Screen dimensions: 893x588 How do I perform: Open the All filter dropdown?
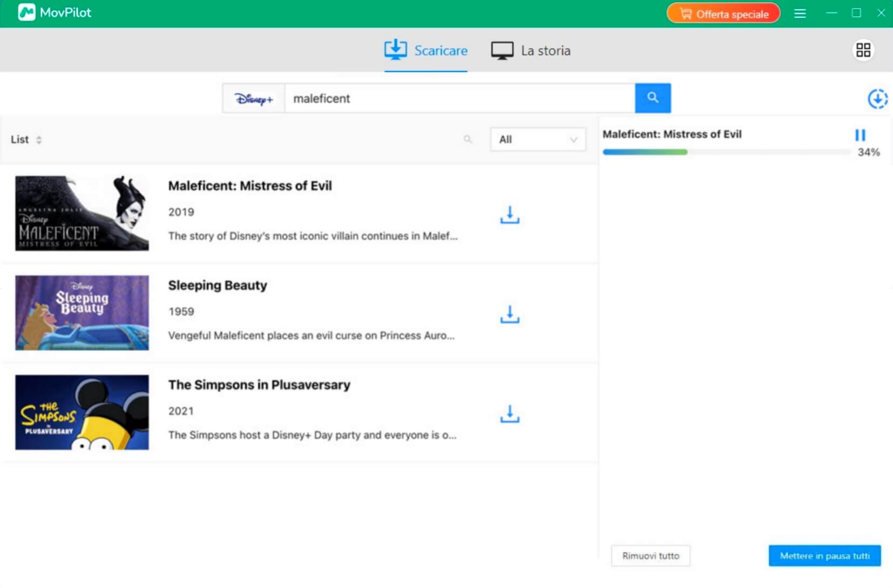point(538,140)
